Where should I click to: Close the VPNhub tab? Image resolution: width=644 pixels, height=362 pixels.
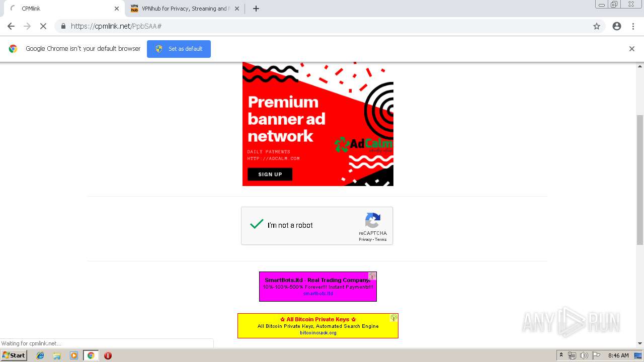(x=237, y=9)
